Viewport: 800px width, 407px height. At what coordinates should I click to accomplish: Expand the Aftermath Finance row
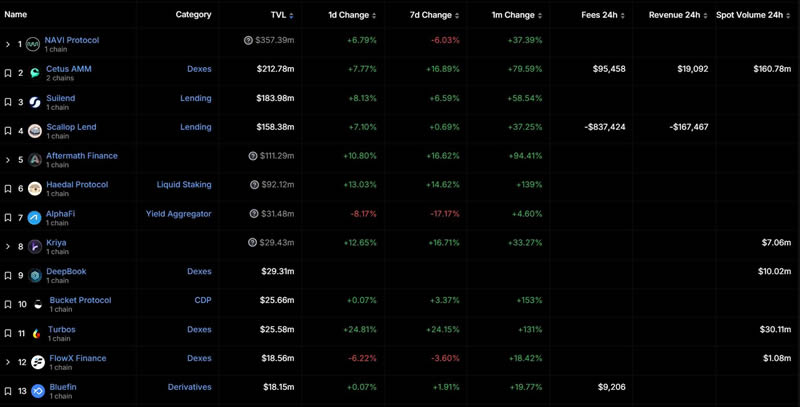point(8,160)
